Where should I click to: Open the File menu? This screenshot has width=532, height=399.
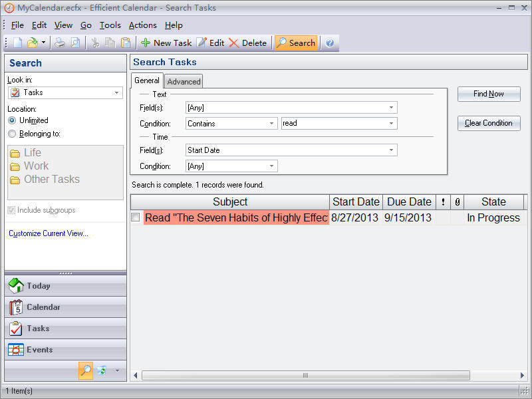coord(17,25)
